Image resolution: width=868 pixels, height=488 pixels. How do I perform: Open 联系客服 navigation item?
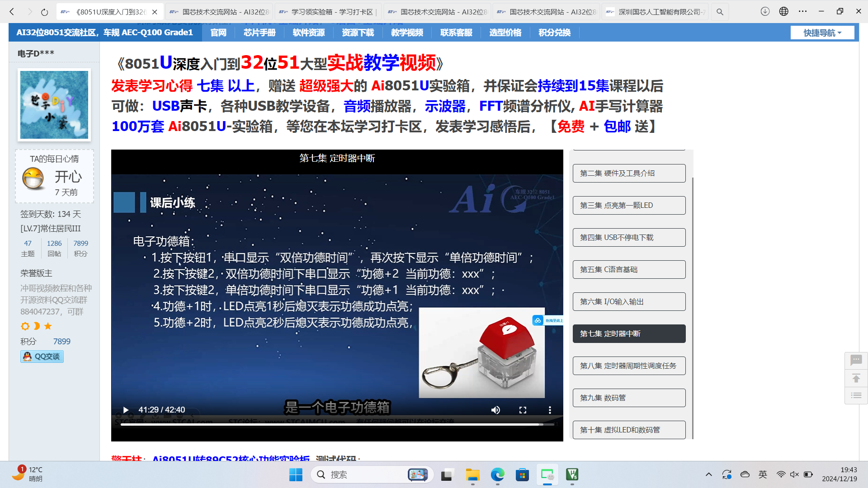[457, 33]
